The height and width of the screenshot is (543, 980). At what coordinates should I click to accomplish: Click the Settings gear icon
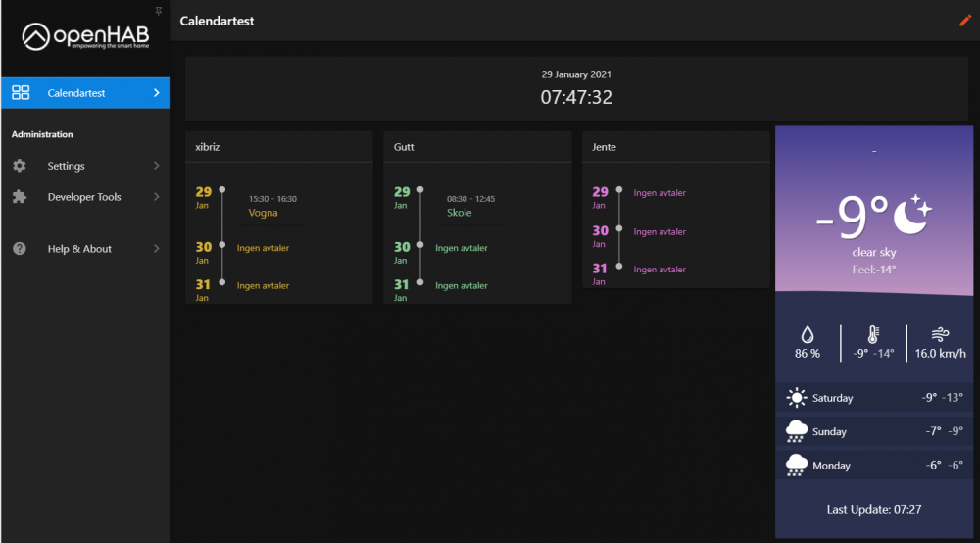pos(20,166)
